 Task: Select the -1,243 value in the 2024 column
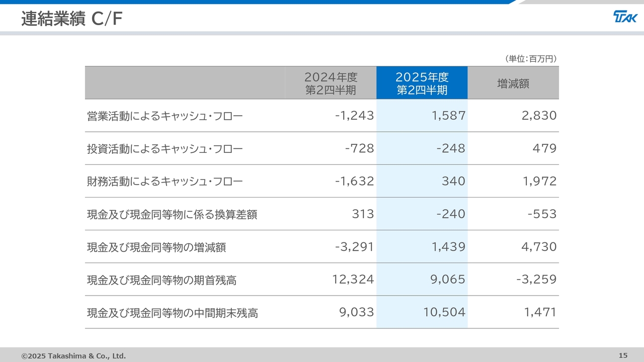[355, 116]
